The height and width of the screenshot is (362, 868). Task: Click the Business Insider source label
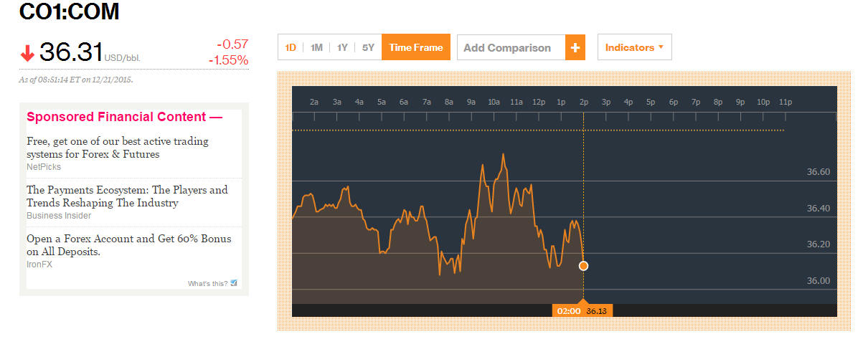(x=59, y=216)
